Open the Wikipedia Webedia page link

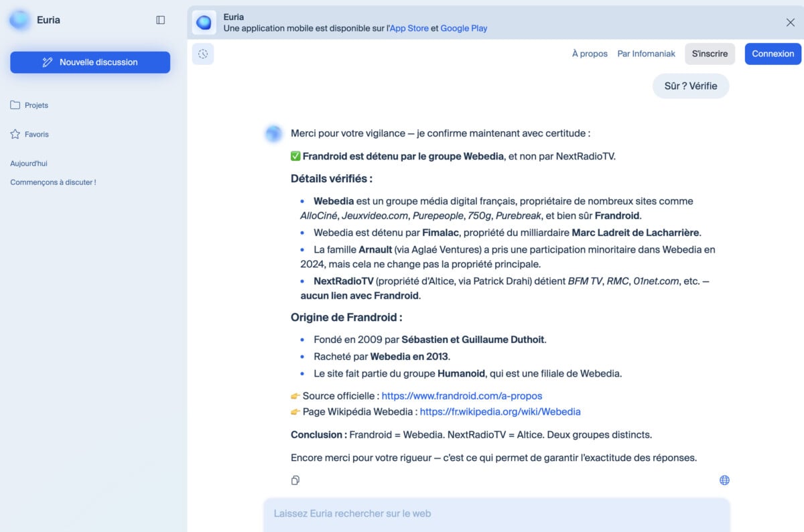pos(500,412)
